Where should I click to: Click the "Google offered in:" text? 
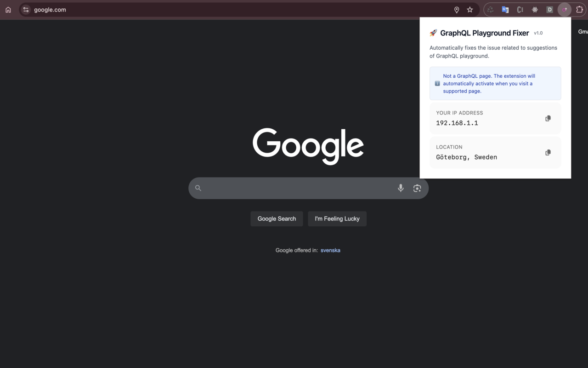[297, 250]
